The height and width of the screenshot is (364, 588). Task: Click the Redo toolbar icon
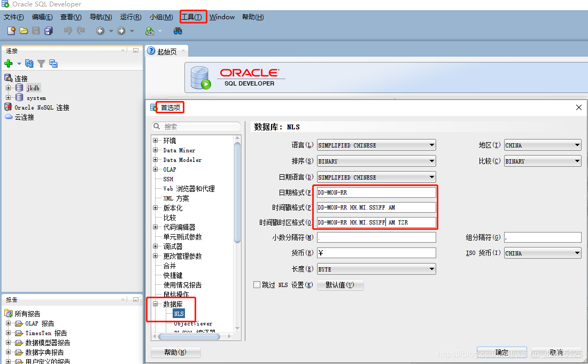coord(81,31)
